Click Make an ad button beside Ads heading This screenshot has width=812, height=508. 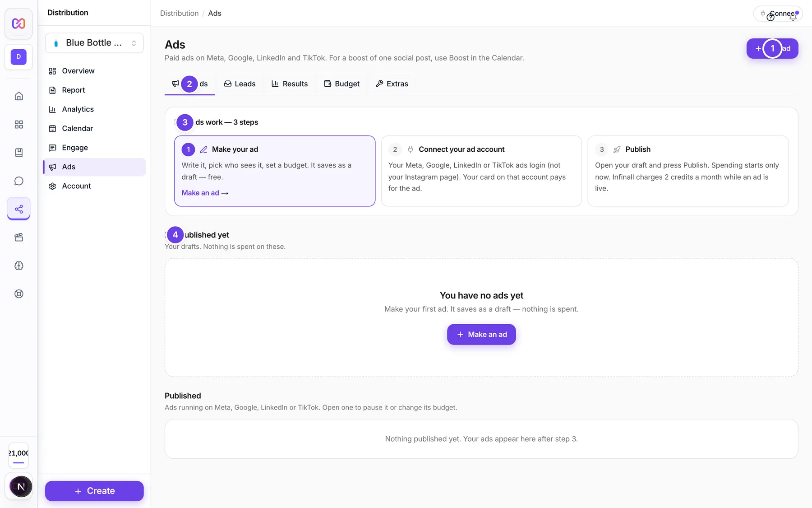(772, 48)
